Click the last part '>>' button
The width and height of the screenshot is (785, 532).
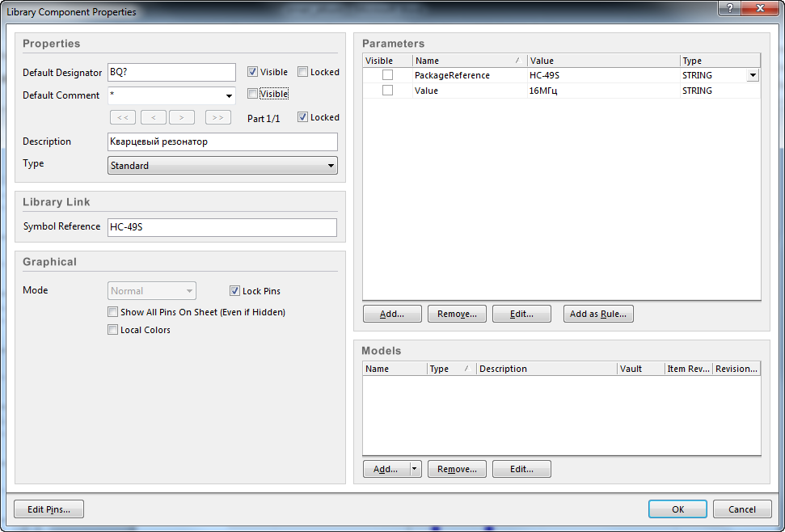pos(217,117)
